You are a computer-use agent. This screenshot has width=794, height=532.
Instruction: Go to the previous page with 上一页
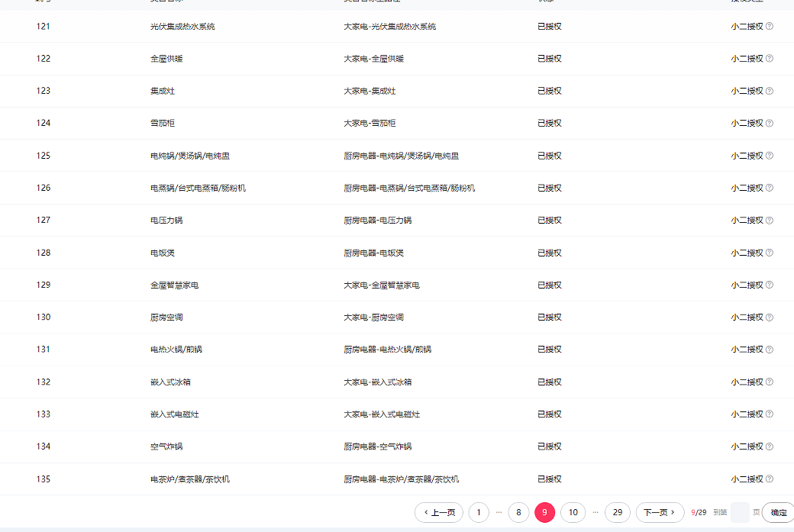pyautogui.click(x=439, y=513)
